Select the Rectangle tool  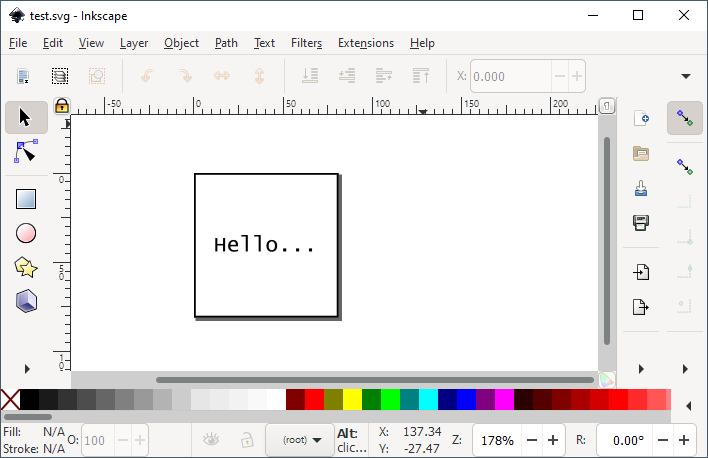tap(26, 199)
